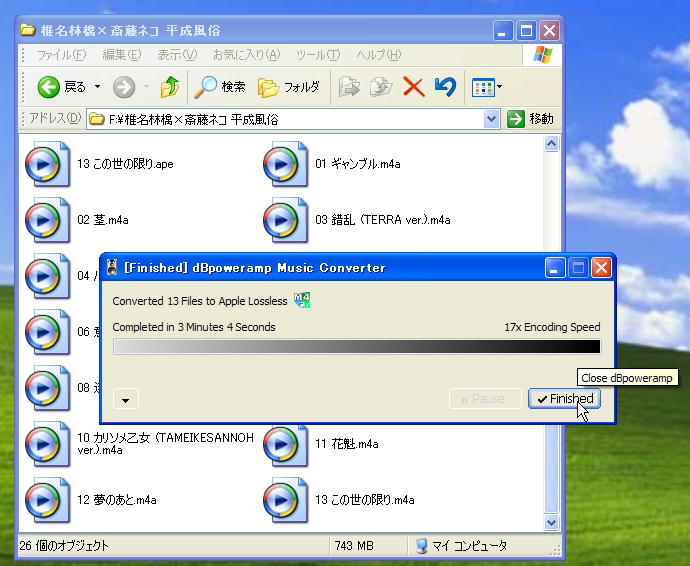Screen dimensions: 690x566
Task: Click the 12 夢のあと.m4a file name
Action: [x=117, y=500]
